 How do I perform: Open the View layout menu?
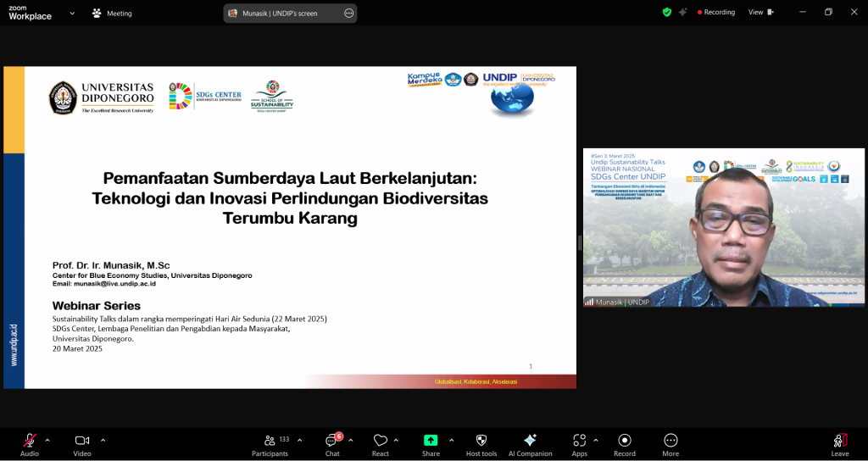coord(760,13)
